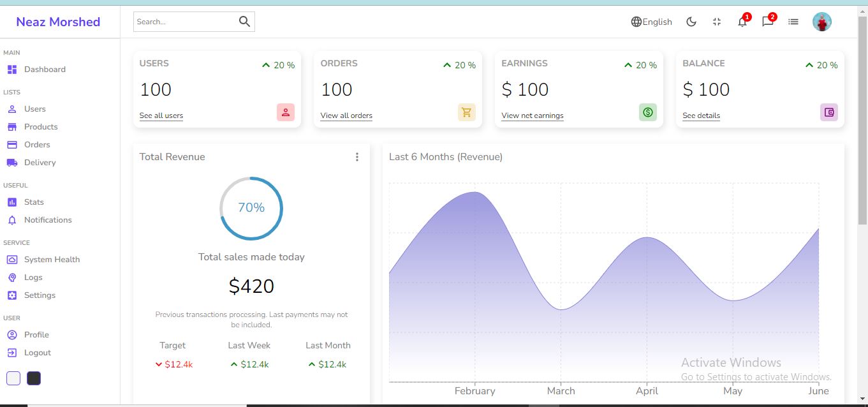
Task: Select the dark theme color square
Action: (34, 378)
